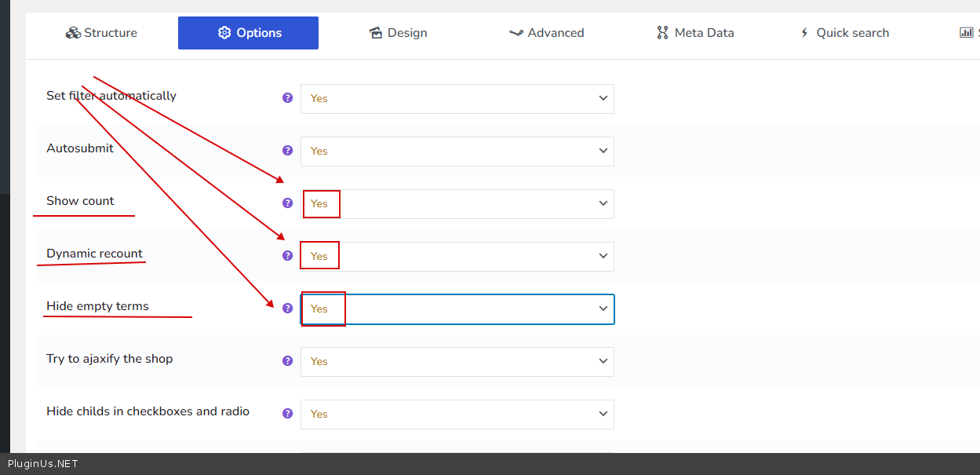Expand the Autosubmit dropdown
The width and height of the screenshot is (980, 475).
(457, 152)
